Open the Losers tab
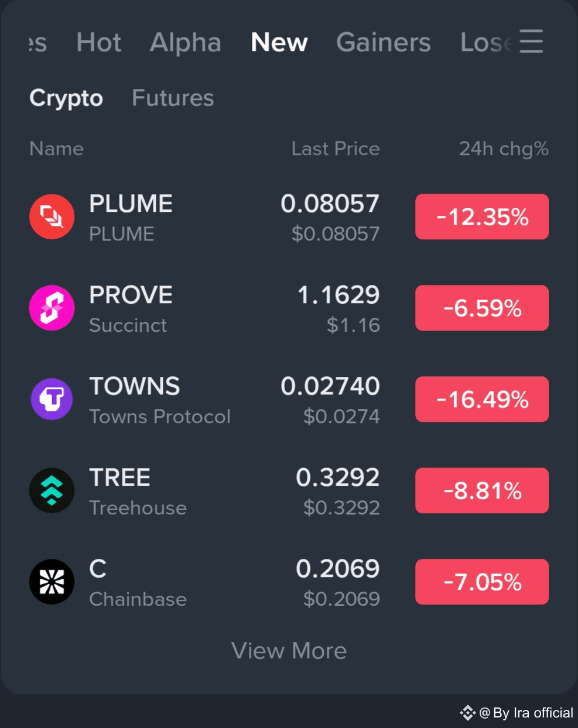This screenshot has width=578, height=728. (487, 42)
